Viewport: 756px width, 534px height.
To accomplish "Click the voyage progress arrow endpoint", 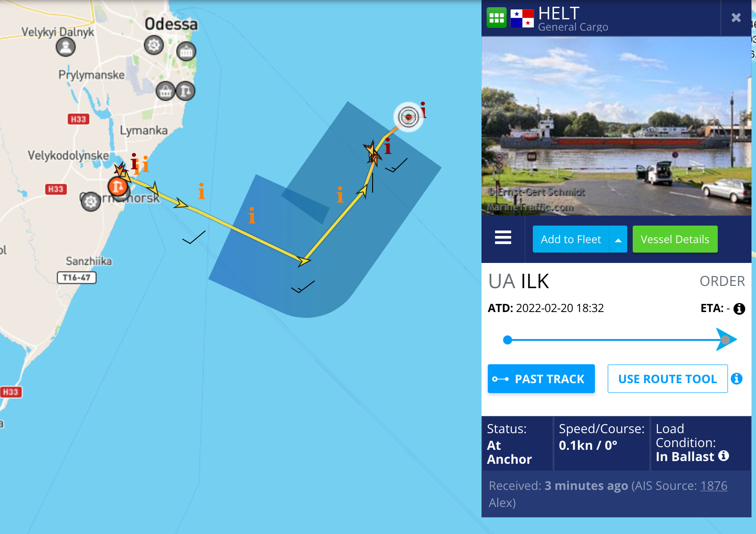I will 726,339.
